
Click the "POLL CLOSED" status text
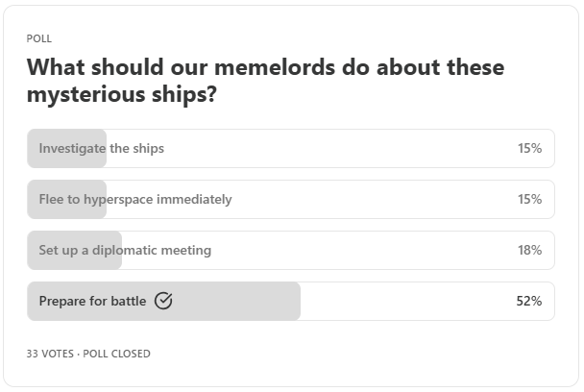point(117,354)
